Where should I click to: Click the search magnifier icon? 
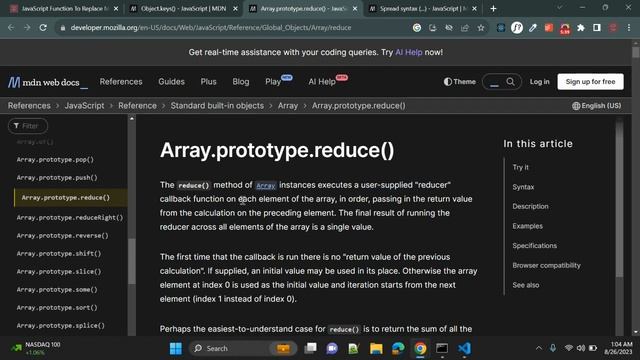point(511,82)
